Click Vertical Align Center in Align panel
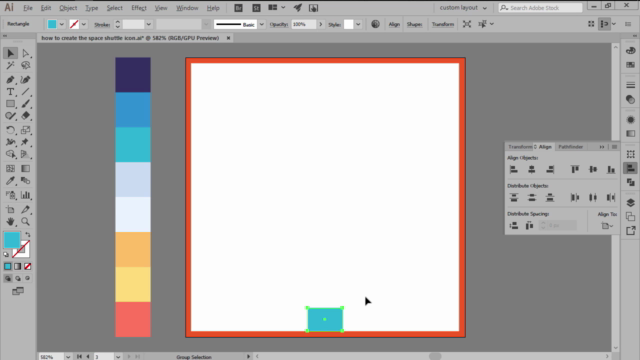This screenshot has width=640, height=360. pyautogui.click(x=593, y=169)
